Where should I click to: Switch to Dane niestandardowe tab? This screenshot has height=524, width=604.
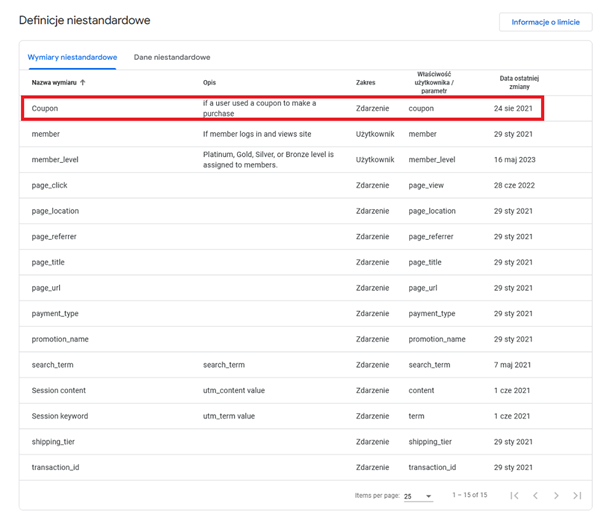[172, 58]
